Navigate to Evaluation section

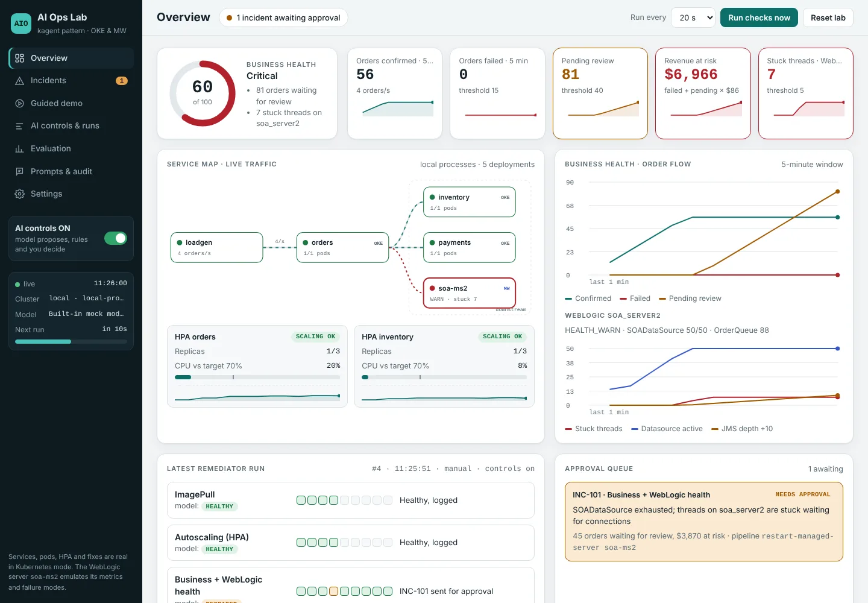click(71, 149)
